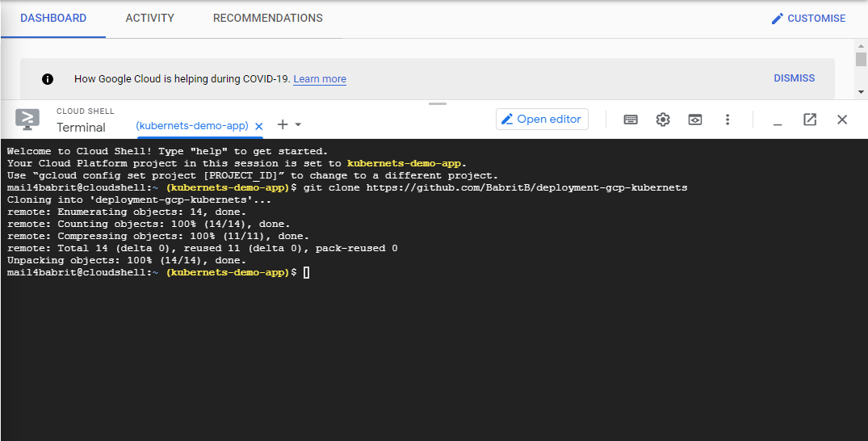
Task: Click the Customise pencil icon
Action: [x=778, y=19]
